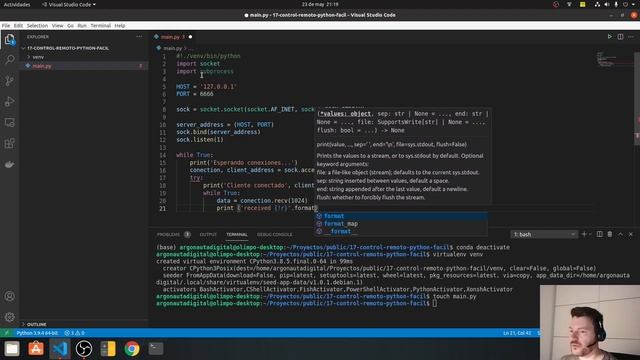
Task: Open the Edit menu
Action: click(18, 26)
